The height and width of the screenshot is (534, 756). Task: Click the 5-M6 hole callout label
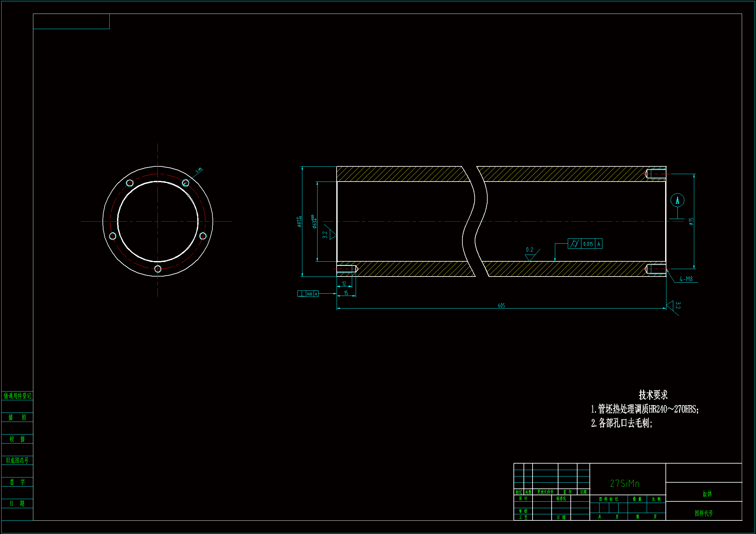coord(199,170)
